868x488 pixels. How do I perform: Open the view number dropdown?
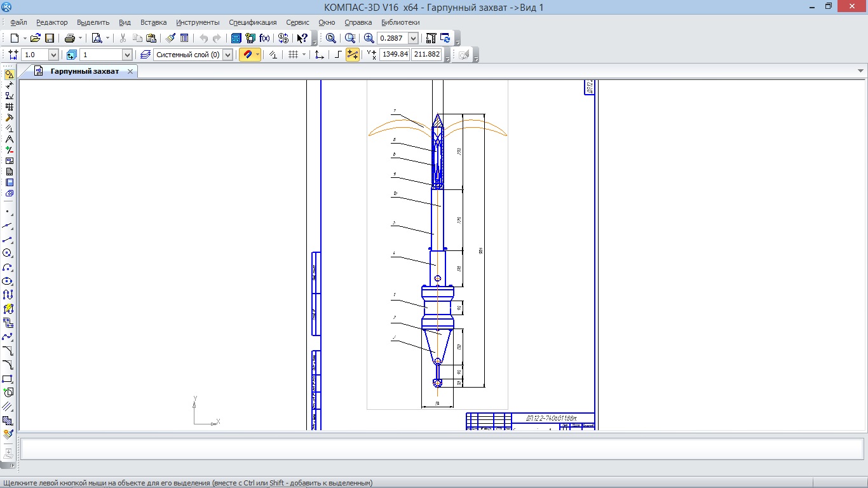(127, 55)
